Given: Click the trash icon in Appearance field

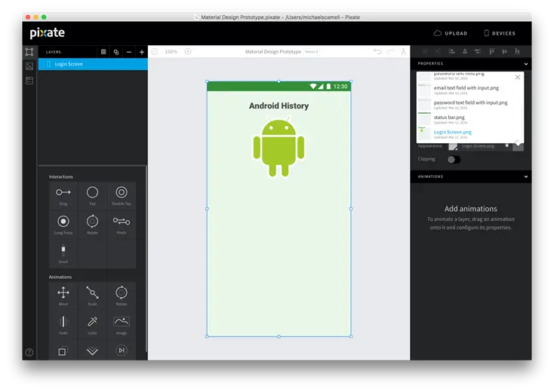Looking at the screenshot, I should click(x=506, y=145).
